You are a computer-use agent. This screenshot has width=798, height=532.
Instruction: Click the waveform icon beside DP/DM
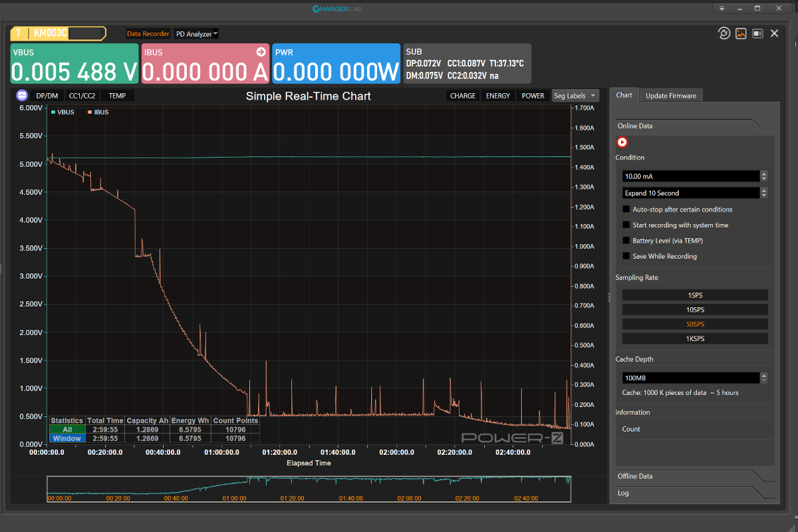click(x=22, y=96)
